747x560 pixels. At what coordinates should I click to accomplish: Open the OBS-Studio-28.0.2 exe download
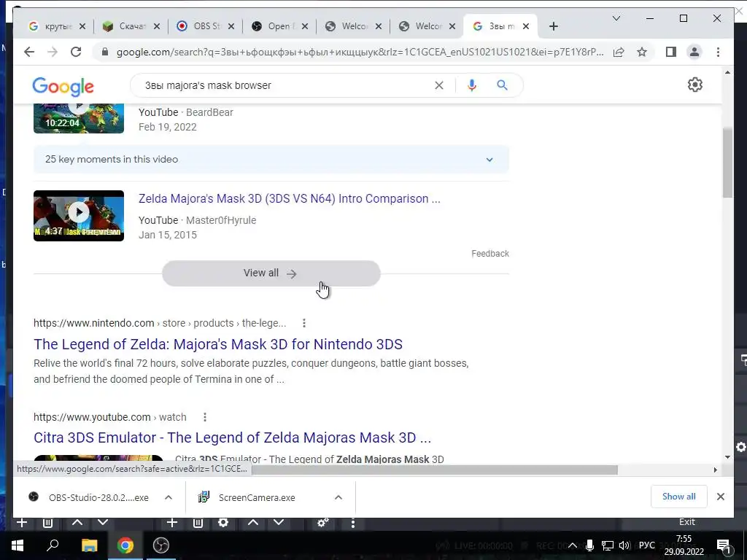(88, 497)
